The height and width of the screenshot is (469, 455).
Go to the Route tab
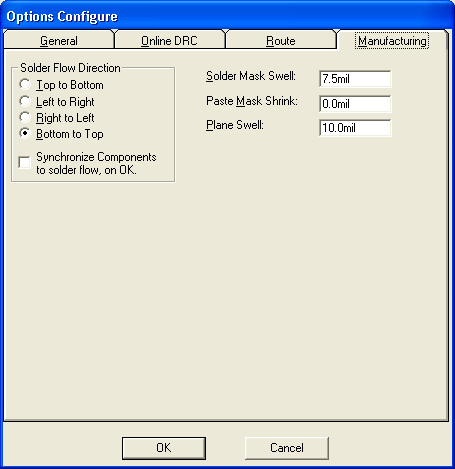coord(281,41)
